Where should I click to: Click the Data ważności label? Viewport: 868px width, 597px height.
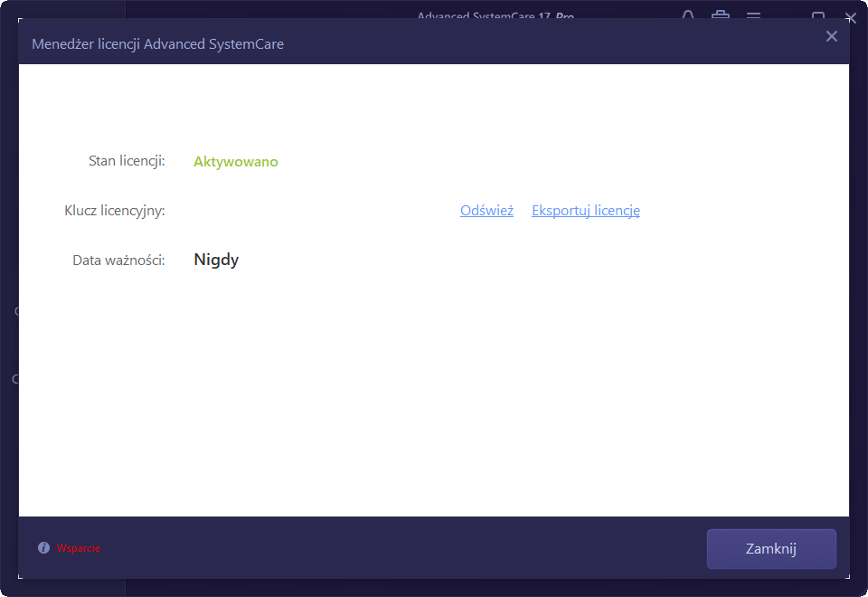pos(119,261)
